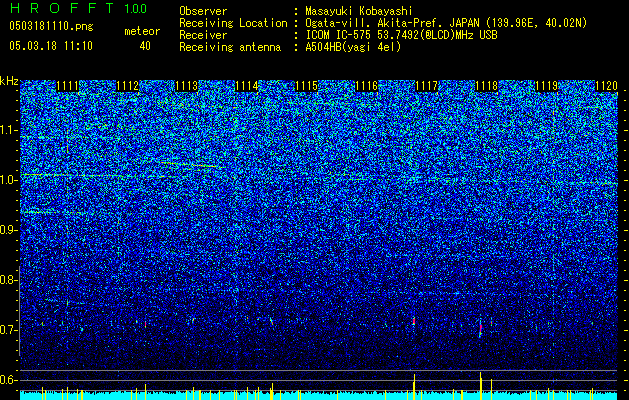Click the meteor count value 40
Image resolution: width=629 pixels, height=400 pixels.
pyautogui.click(x=145, y=46)
